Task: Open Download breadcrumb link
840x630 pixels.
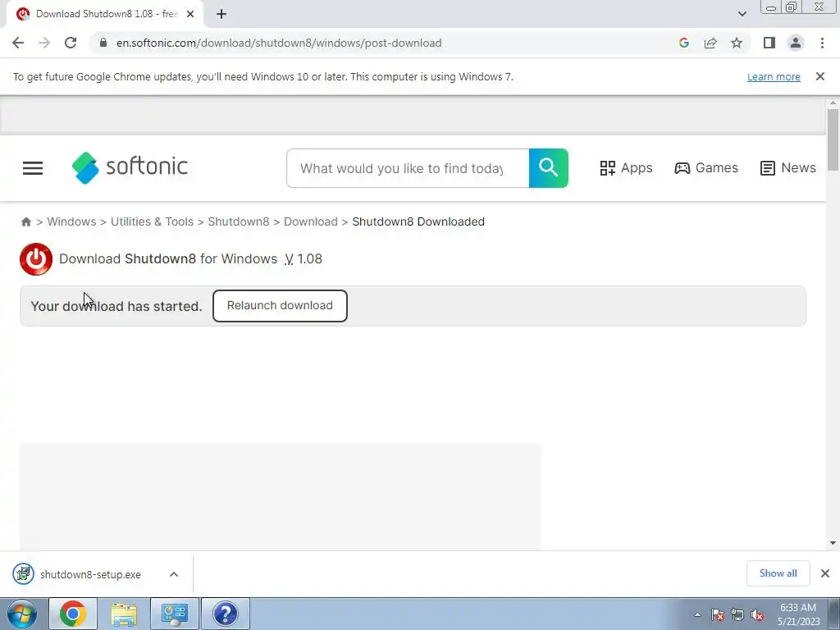Action: tap(311, 221)
